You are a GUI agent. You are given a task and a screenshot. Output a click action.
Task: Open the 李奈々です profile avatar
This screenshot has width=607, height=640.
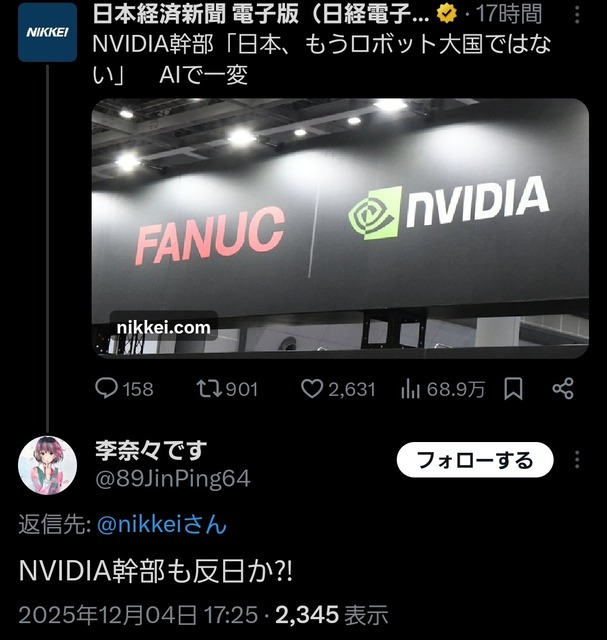(47, 465)
